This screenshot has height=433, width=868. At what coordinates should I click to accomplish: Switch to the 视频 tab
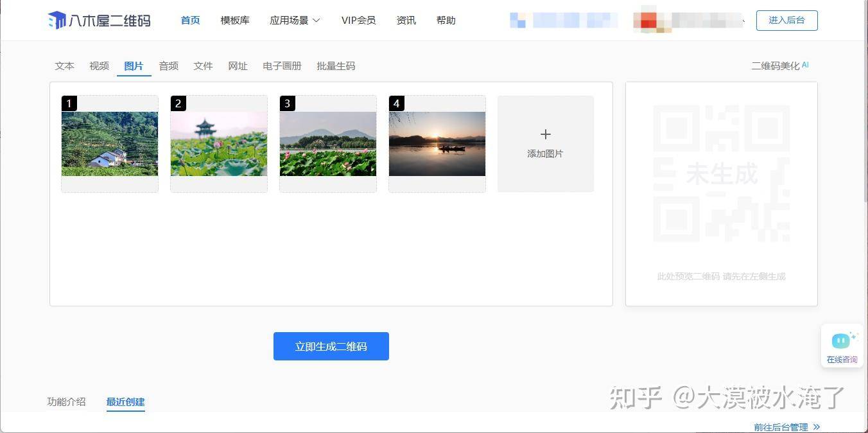(99, 66)
